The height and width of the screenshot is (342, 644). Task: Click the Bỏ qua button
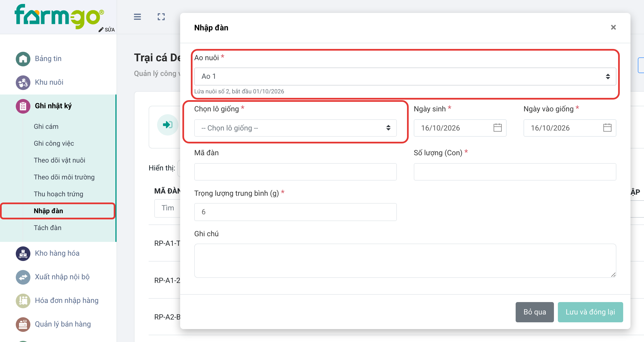[x=535, y=312]
